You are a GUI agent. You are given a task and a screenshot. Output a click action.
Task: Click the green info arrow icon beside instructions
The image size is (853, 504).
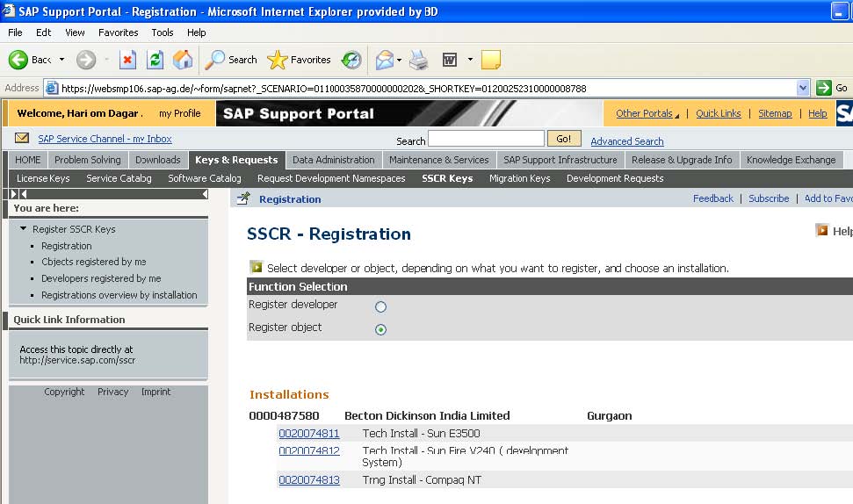click(256, 267)
